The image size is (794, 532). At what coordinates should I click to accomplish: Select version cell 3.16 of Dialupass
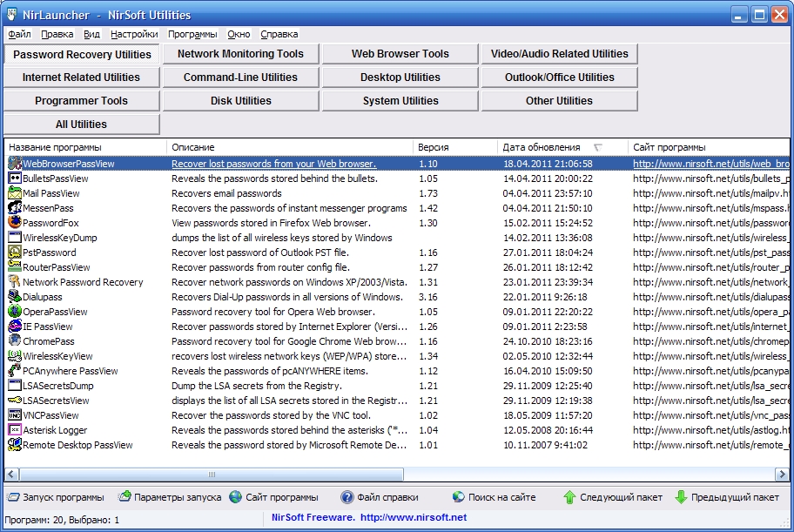coord(427,296)
